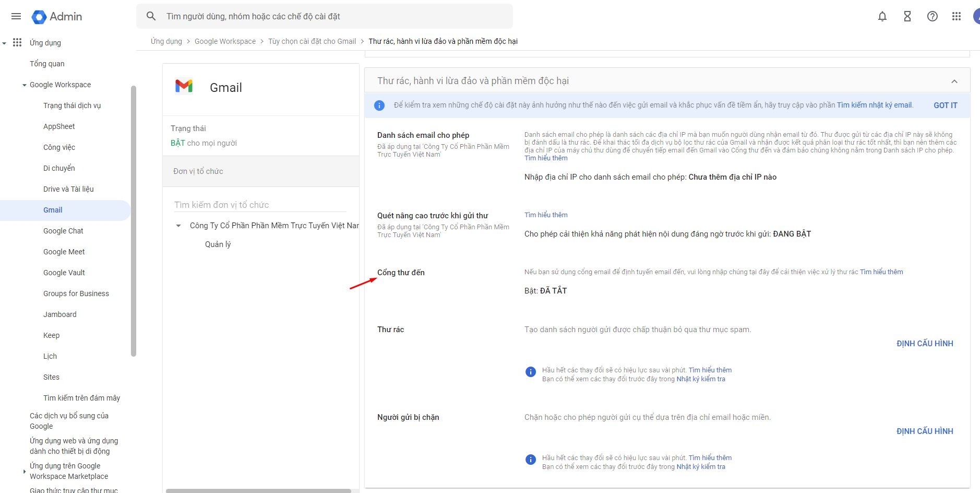Dismiss the banner with GOT IT
This screenshot has height=493, width=980.
coord(945,105)
